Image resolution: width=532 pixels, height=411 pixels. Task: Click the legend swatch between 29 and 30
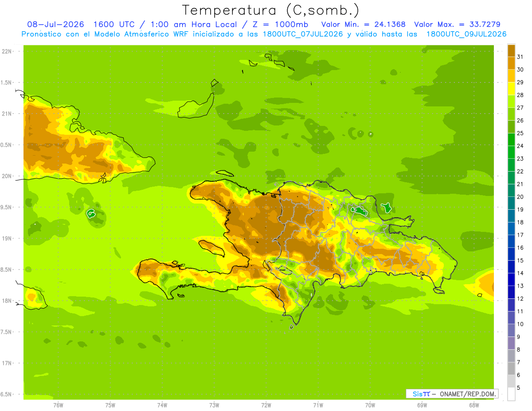[511, 76]
